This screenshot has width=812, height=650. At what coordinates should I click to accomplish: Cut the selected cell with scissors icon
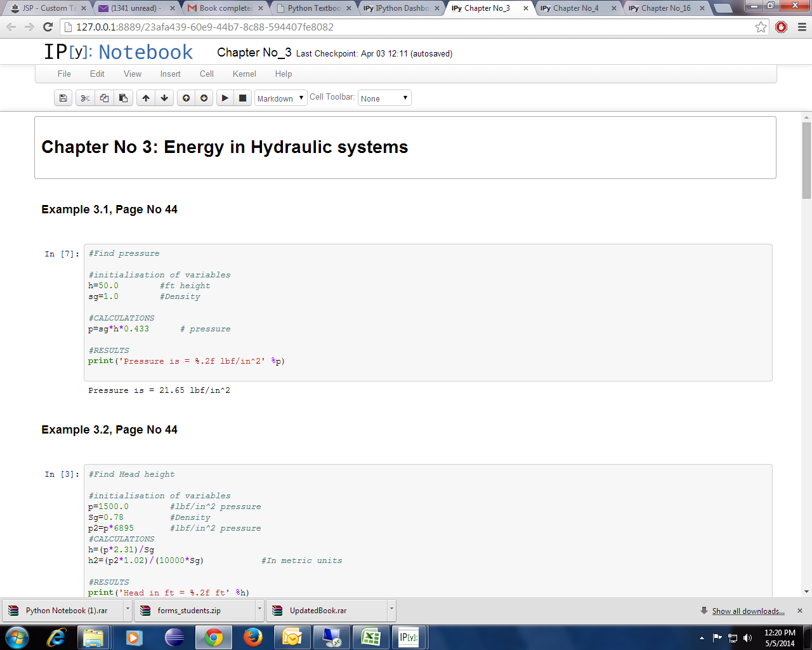click(85, 98)
